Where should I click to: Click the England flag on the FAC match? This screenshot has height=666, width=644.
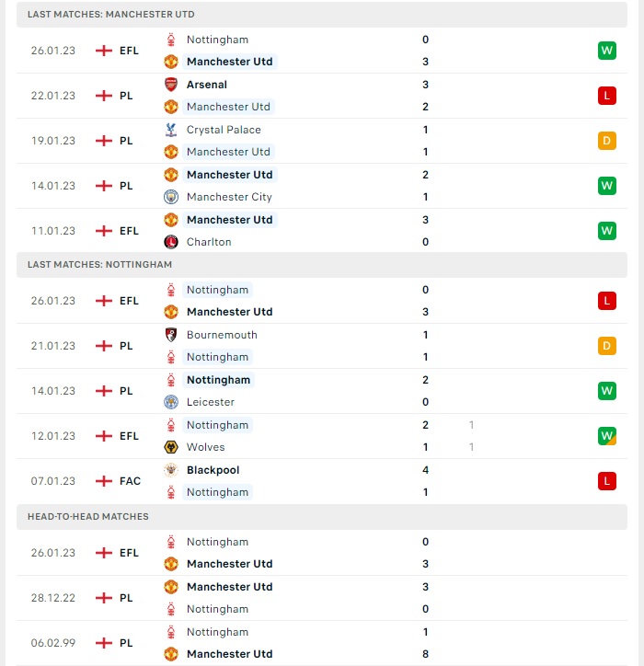tap(104, 481)
